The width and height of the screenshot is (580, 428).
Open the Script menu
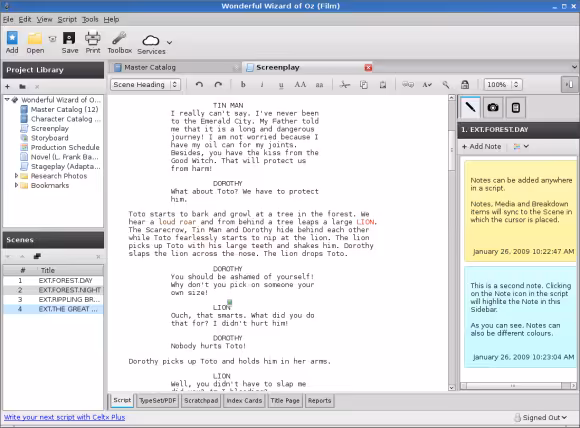click(x=67, y=19)
